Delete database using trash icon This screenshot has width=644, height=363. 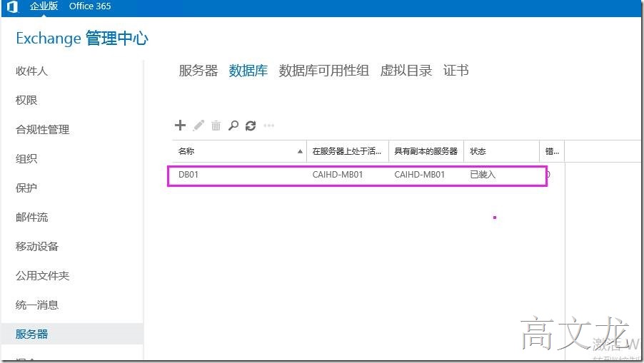point(216,126)
